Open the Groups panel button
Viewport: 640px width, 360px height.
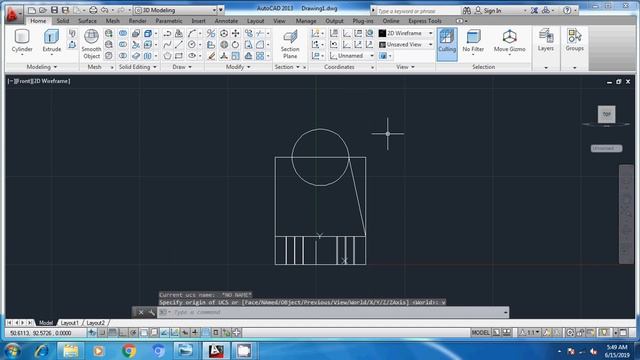[574, 41]
